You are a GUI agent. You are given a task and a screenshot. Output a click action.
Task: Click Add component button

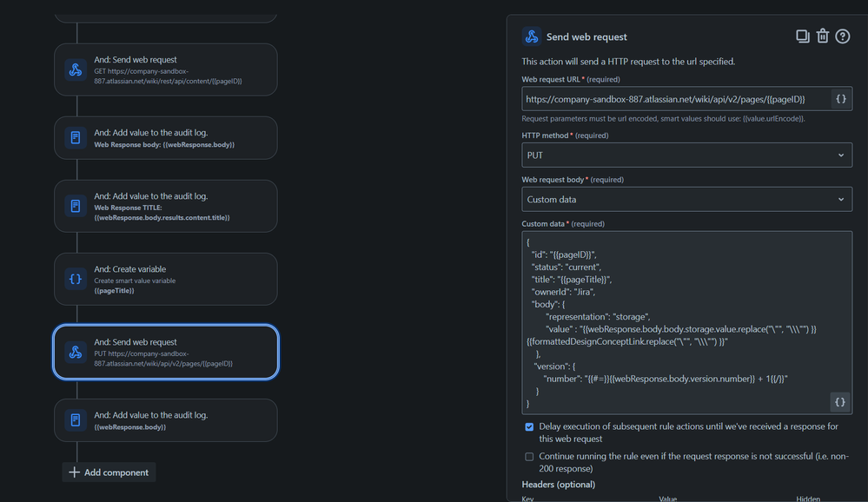[x=109, y=472]
